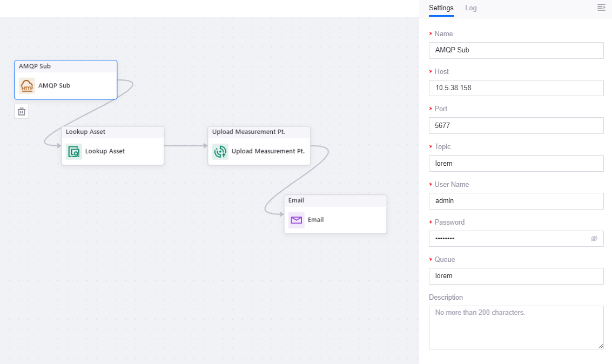
Task: Open the Settings tab
Action: (441, 8)
